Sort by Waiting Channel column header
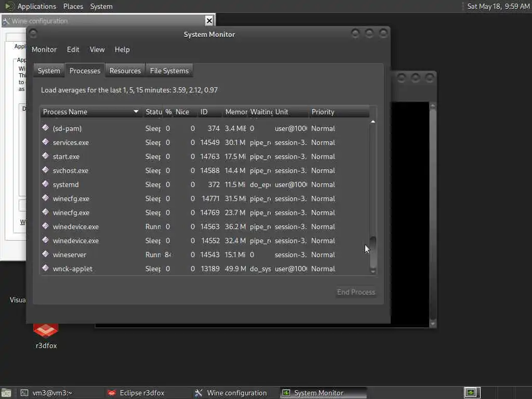Image resolution: width=532 pixels, height=399 pixels. [261, 112]
